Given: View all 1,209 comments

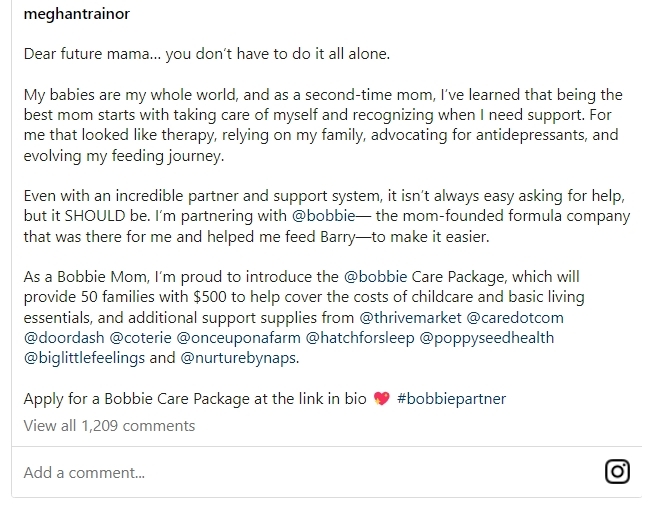Looking at the screenshot, I should point(109,426).
